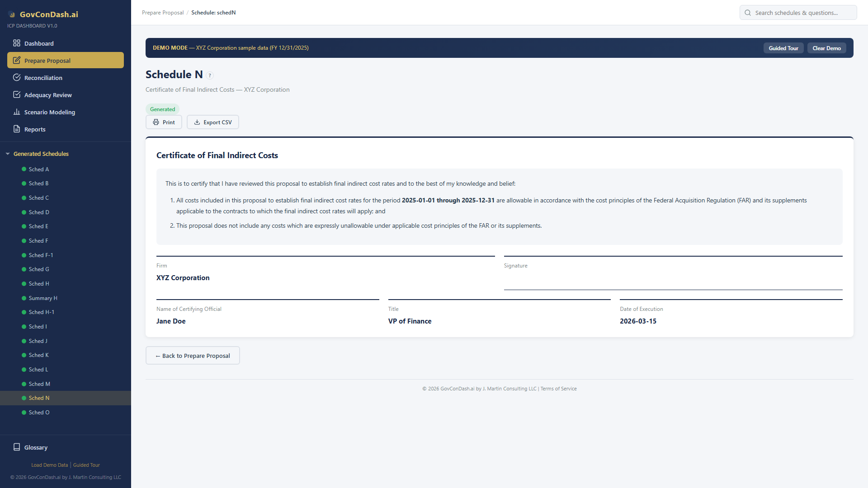This screenshot has height=488, width=868.
Task: Collapse the Generated Schedules section
Action: (8, 154)
